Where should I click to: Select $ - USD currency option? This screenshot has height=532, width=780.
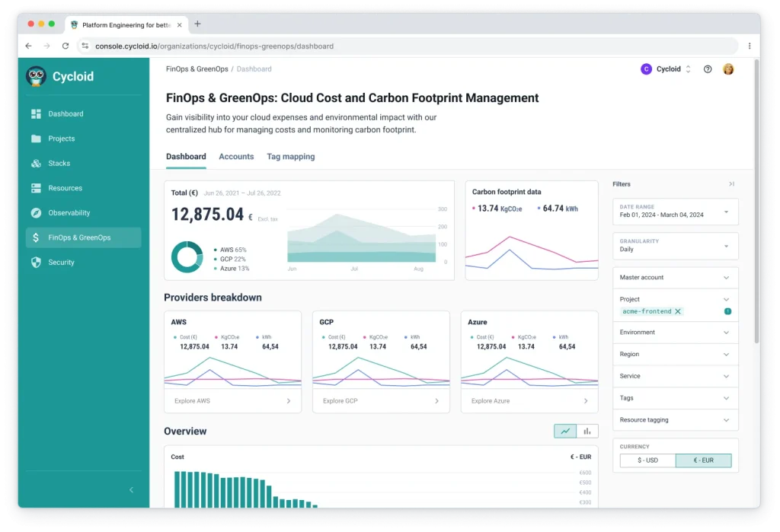[647, 460]
